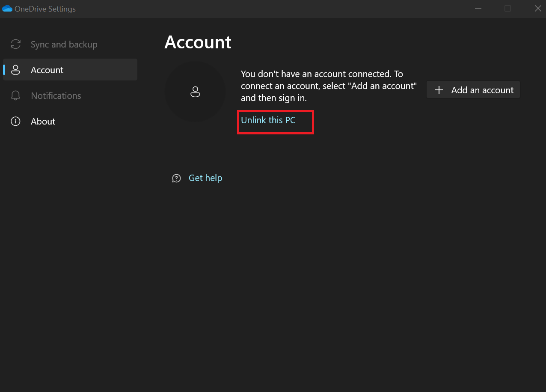
Task: Click the Add an account button
Action: (473, 90)
